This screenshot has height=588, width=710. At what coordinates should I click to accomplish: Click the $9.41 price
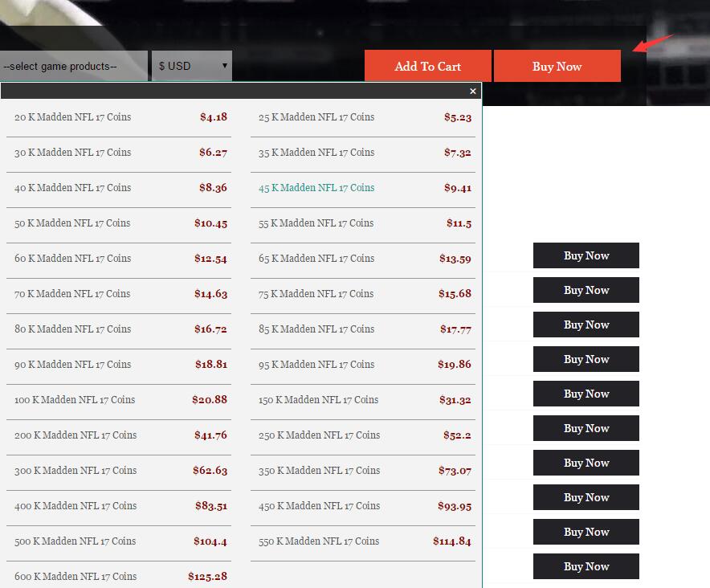[x=458, y=188]
